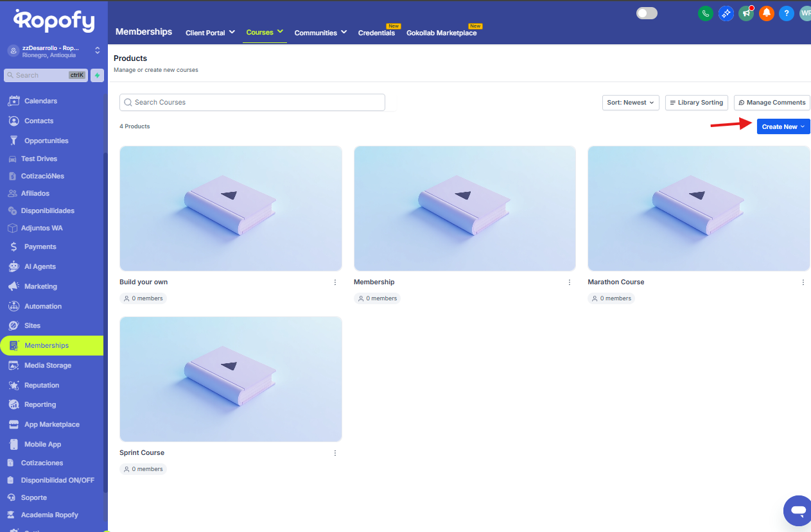Expand the Client Portal menu

point(210,33)
